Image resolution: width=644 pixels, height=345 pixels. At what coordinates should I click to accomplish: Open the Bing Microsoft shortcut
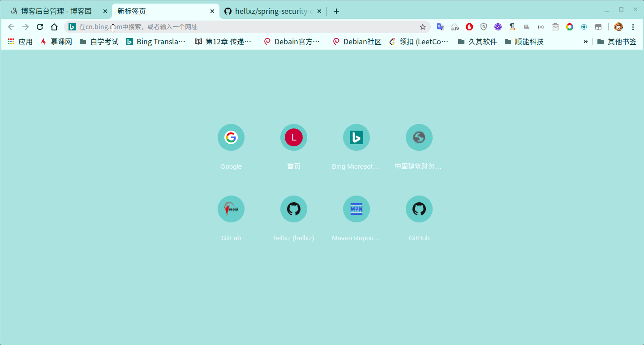[x=356, y=137]
